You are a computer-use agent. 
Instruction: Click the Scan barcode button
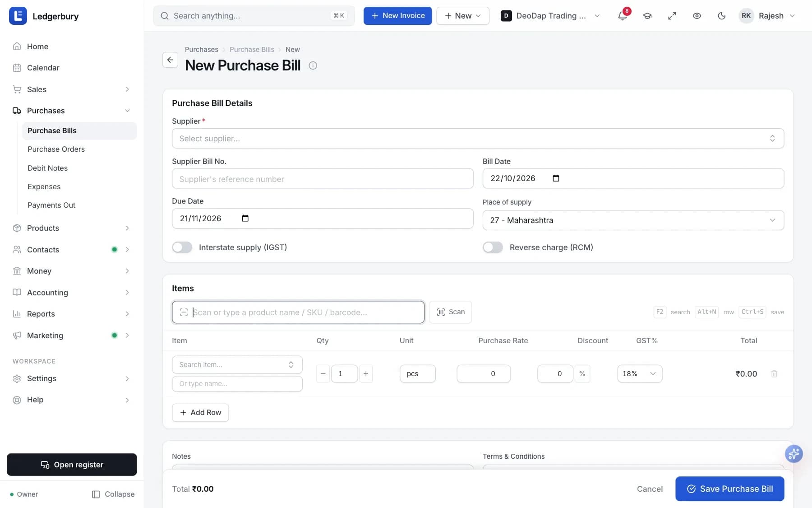[450, 312]
